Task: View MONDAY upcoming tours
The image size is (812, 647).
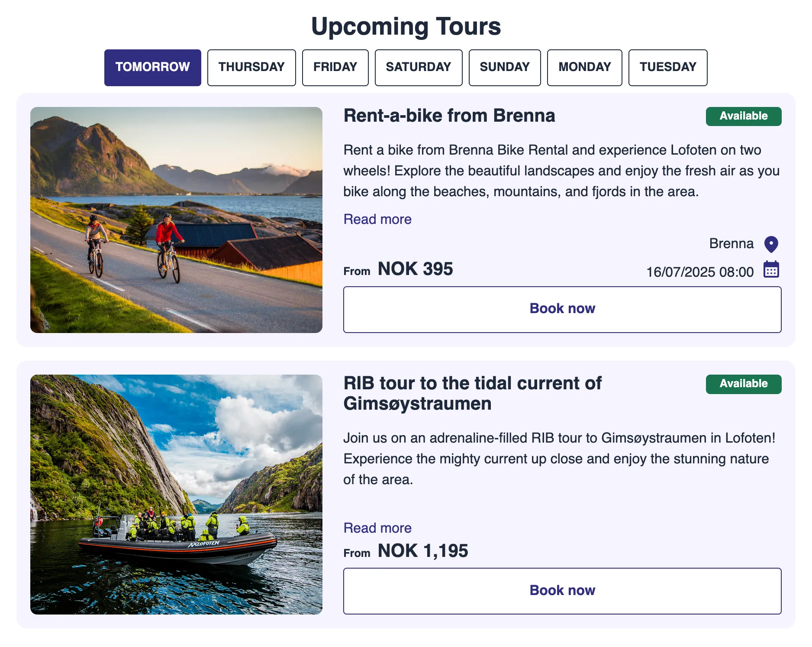Action: tap(584, 68)
